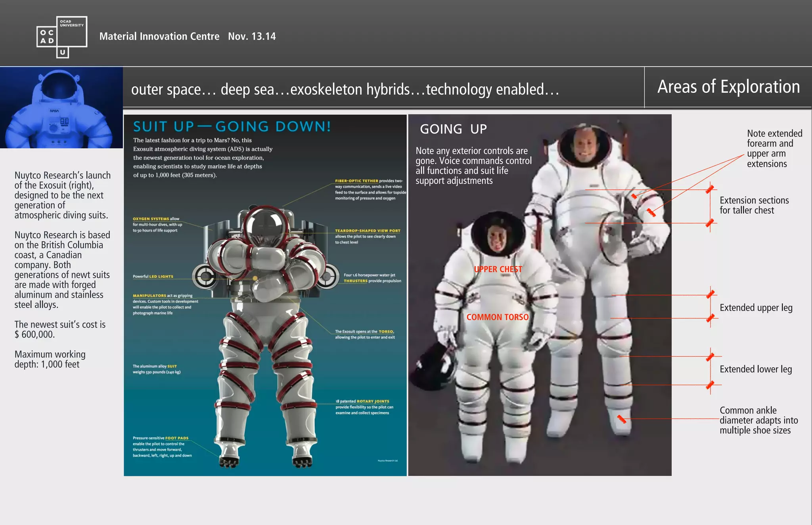Click 'SUIT UP — GOING DOWN!' heading
This screenshot has height=525, width=812.
[x=232, y=126]
